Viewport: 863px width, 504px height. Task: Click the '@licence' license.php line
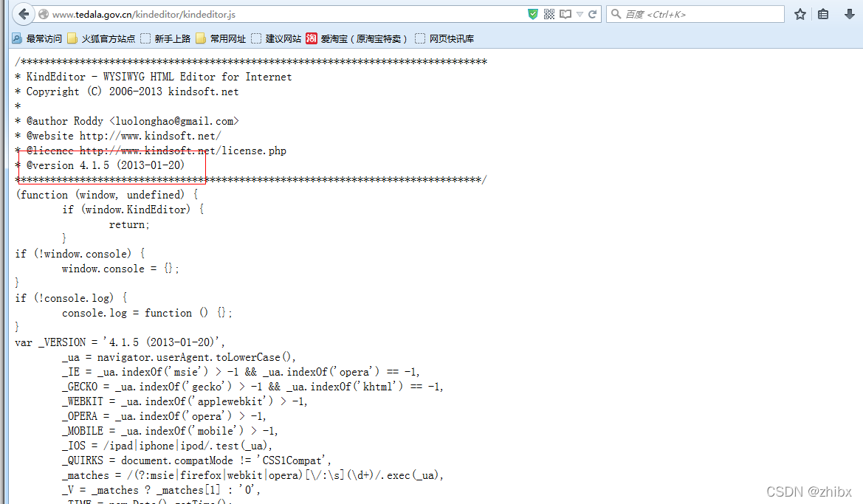(151, 151)
